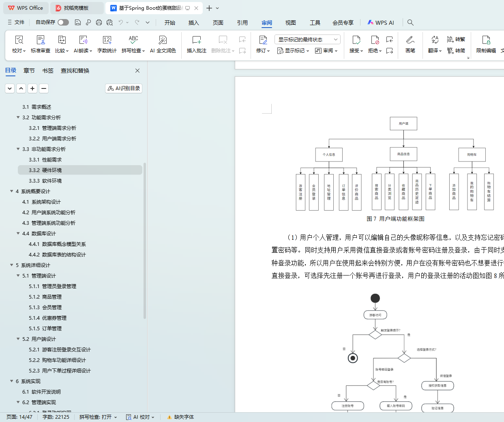Jump to 5.2.2 购物车功能详细设计 heading

coord(64,360)
